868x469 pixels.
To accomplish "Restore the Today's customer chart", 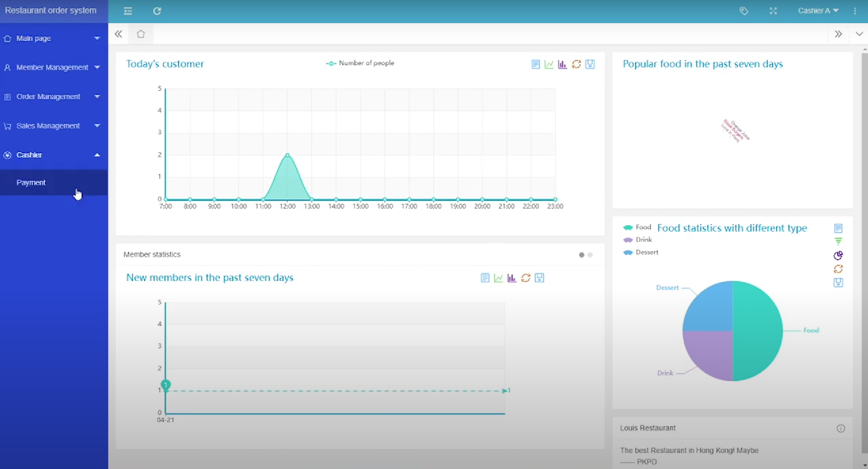I will 576,64.
